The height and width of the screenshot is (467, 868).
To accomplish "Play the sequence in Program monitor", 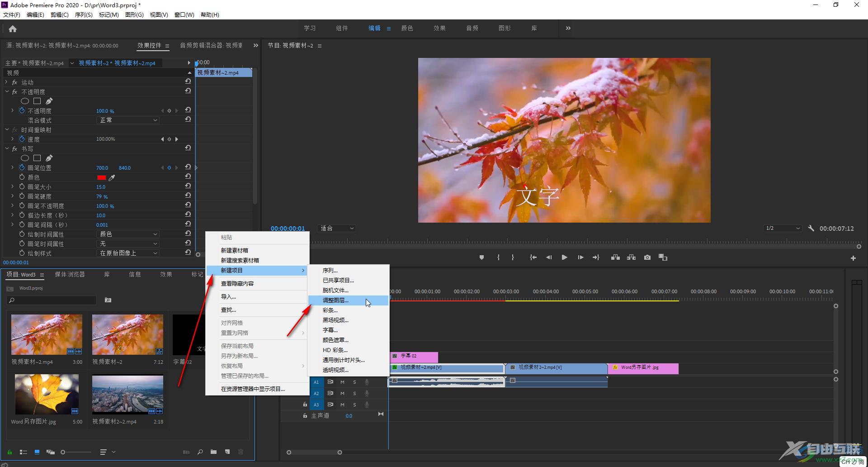I will 564,257.
